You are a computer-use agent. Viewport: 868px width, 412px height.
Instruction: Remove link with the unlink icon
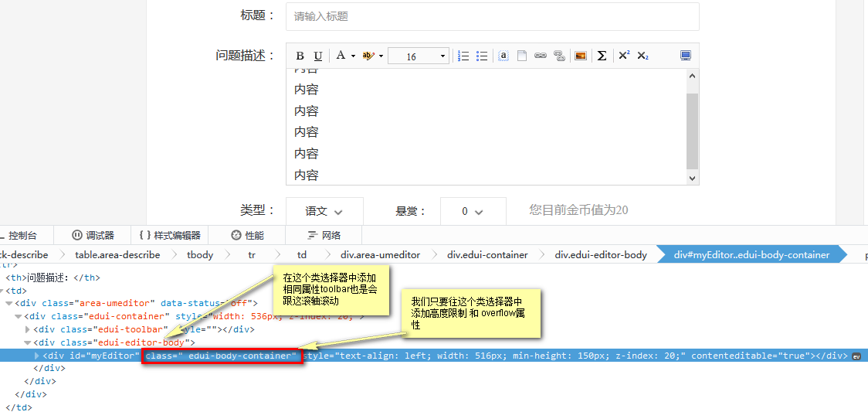coord(559,56)
